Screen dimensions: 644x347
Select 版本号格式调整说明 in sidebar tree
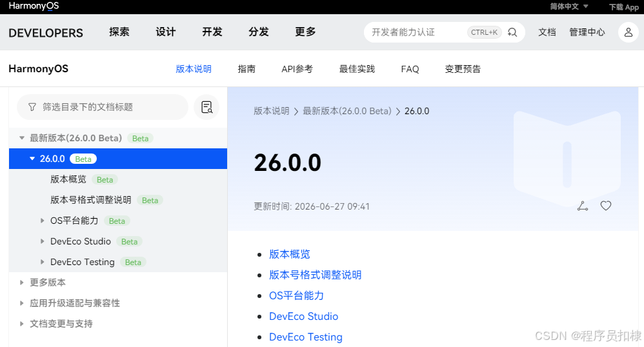pos(91,200)
